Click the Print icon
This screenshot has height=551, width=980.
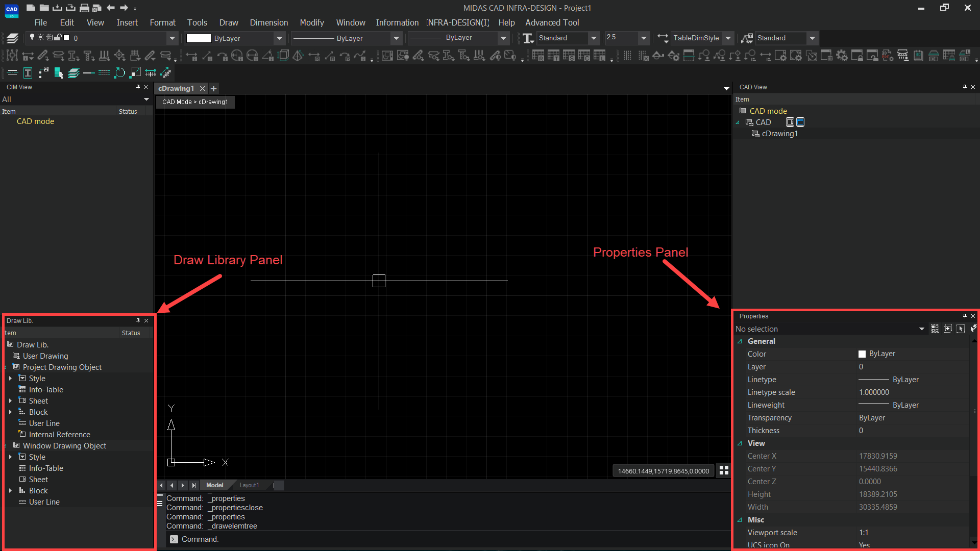point(84,8)
